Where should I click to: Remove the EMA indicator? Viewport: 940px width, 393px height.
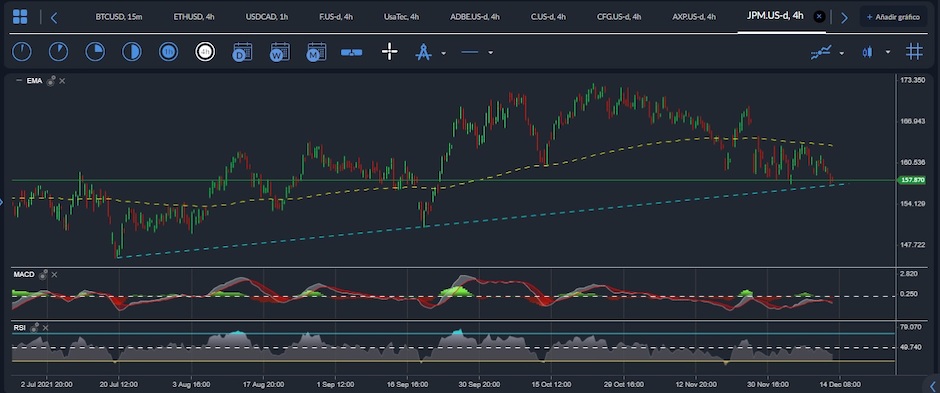[62, 81]
